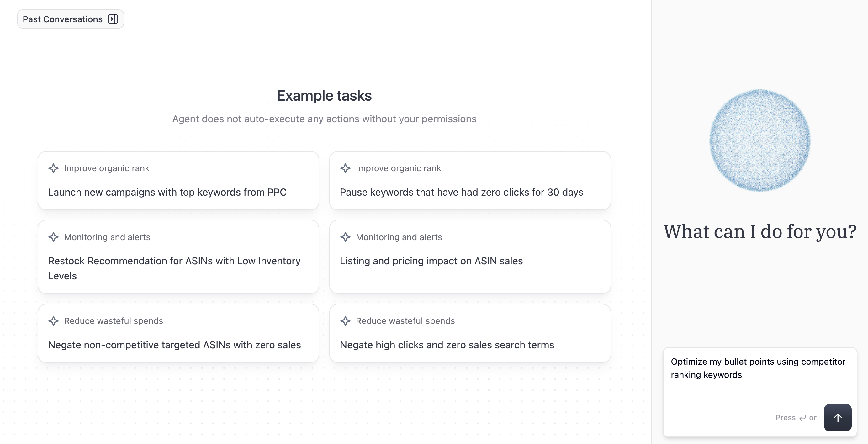The width and height of the screenshot is (868, 444).
Task: Click sparkle icon on Negate non-competitive ASINs card
Action: pyautogui.click(x=54, y=321)
